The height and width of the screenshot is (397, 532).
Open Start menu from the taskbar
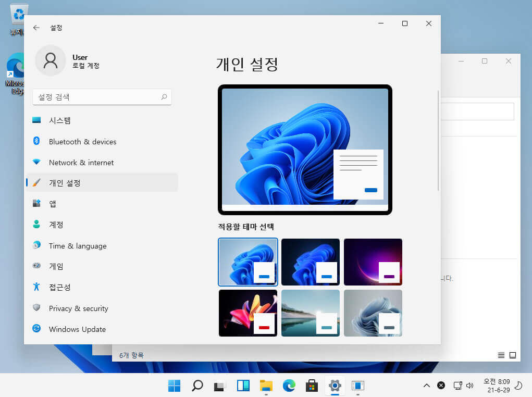point(175,386)
